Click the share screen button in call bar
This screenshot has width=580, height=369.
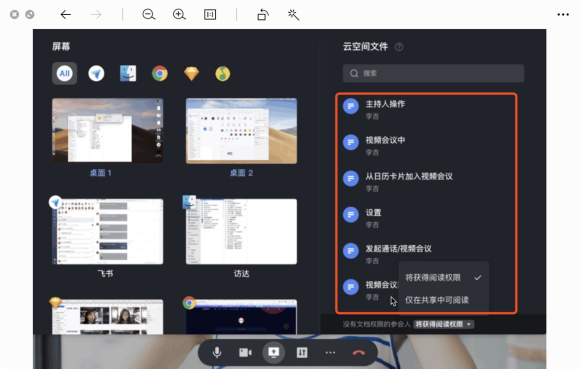click(x=274, y=352)
